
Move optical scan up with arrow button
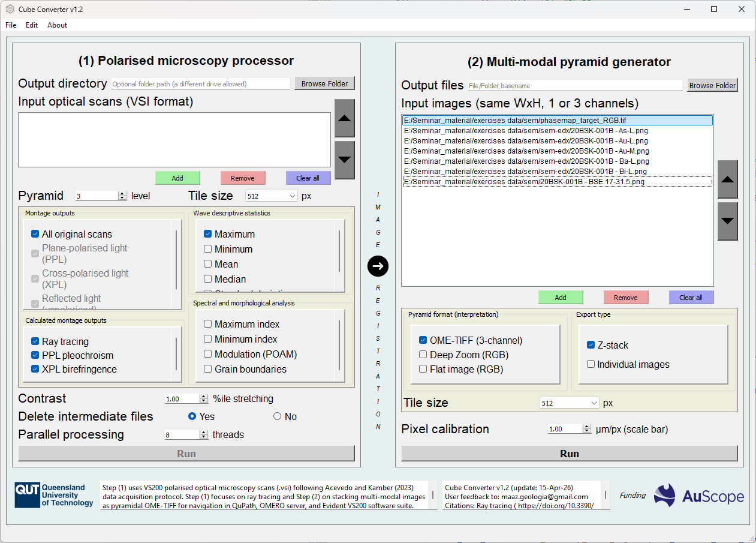pos(344,118)
